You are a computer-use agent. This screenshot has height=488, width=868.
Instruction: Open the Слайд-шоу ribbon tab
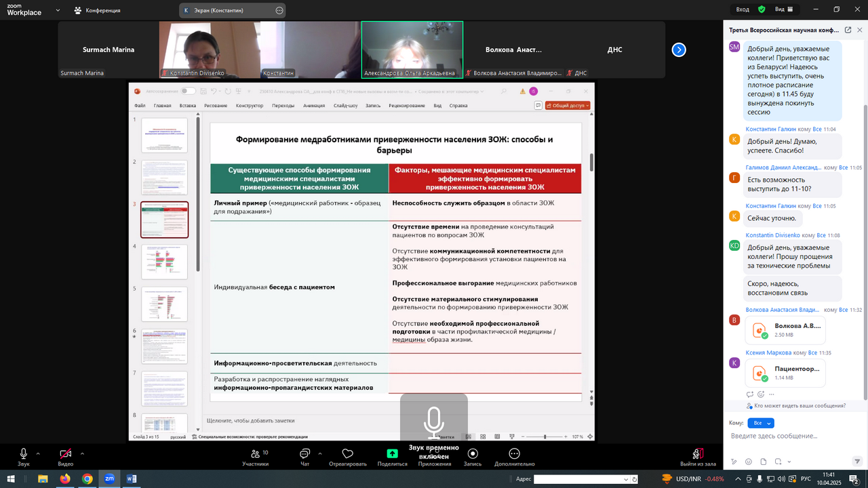tap(346, 106)
